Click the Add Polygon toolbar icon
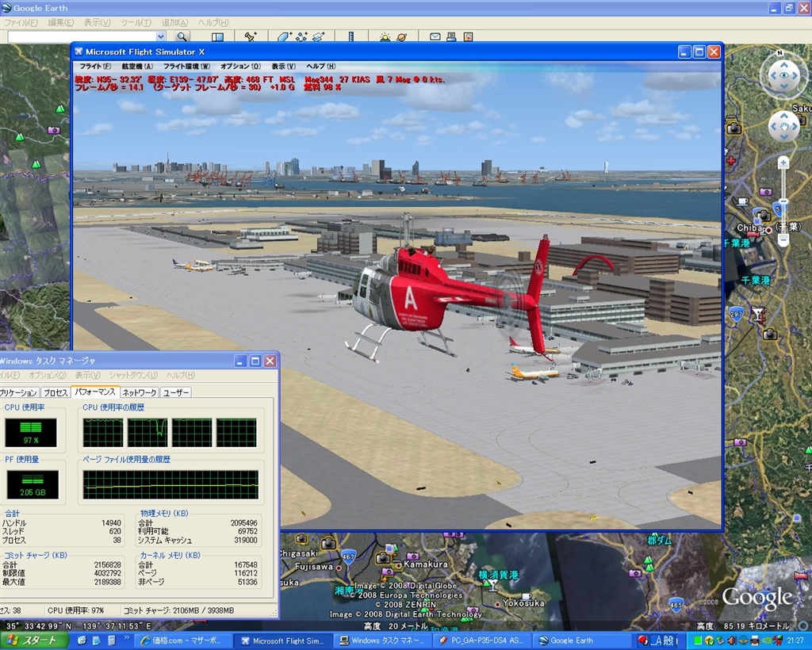The width and height of the screenshot is (812, 650). [285, 36]
